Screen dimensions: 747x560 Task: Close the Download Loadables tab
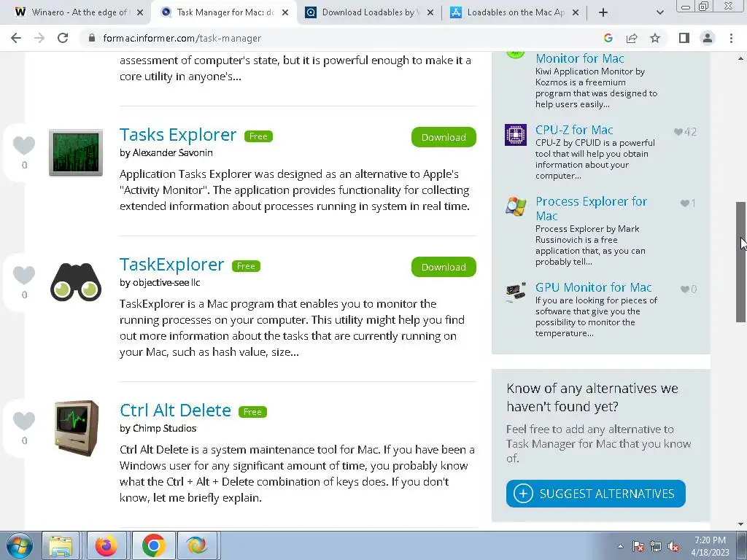[430, 12]
